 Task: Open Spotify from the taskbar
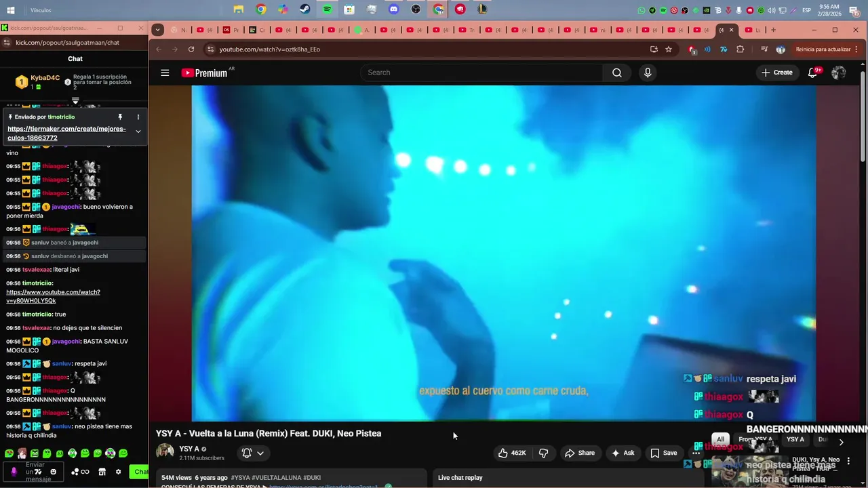pyautogui.click(x=327, y=9)
